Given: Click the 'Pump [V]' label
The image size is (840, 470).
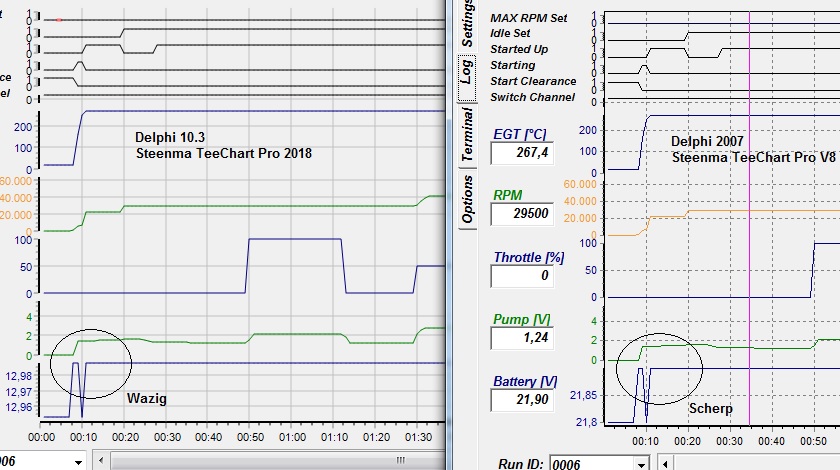Looking at the screenshot, I should pos(522,319).
